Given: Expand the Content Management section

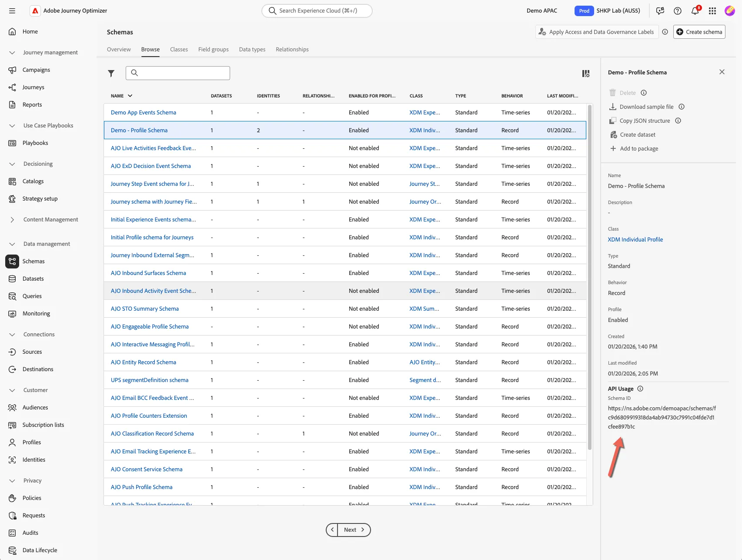Looking at the screenshot, I should [x=12, y=220].
